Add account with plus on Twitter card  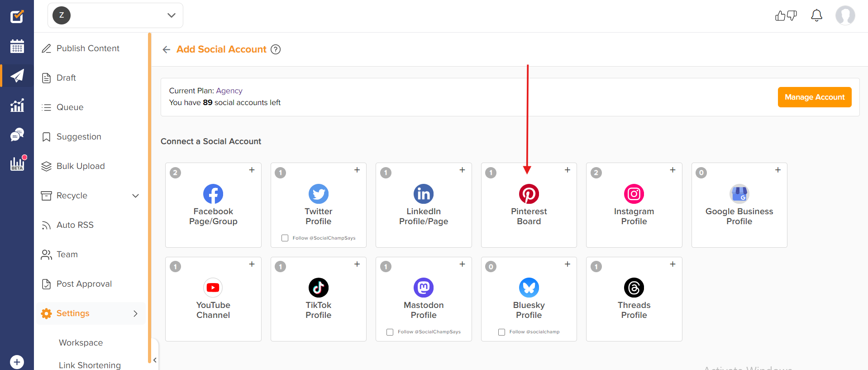click(357, 170)
